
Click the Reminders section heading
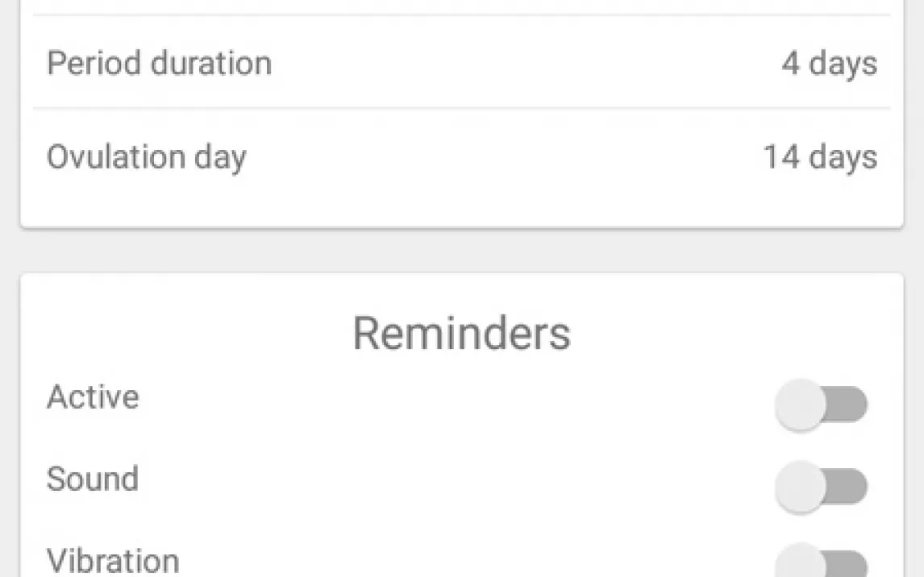461,334
